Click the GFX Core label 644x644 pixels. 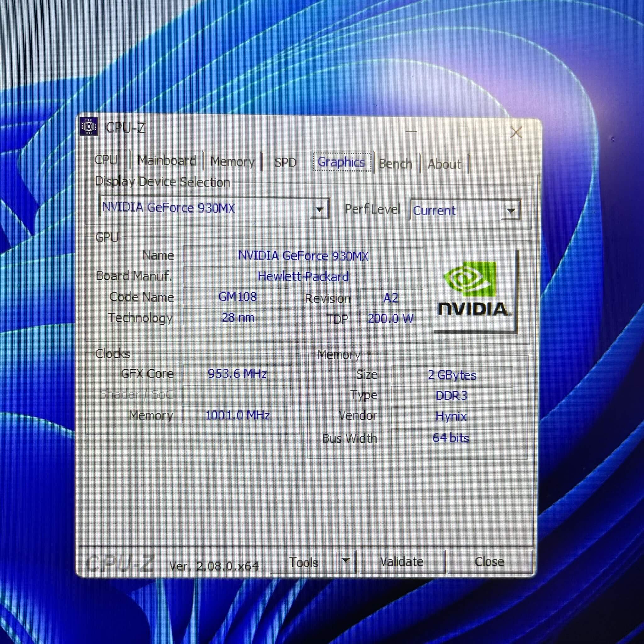(x=147, y=374)
